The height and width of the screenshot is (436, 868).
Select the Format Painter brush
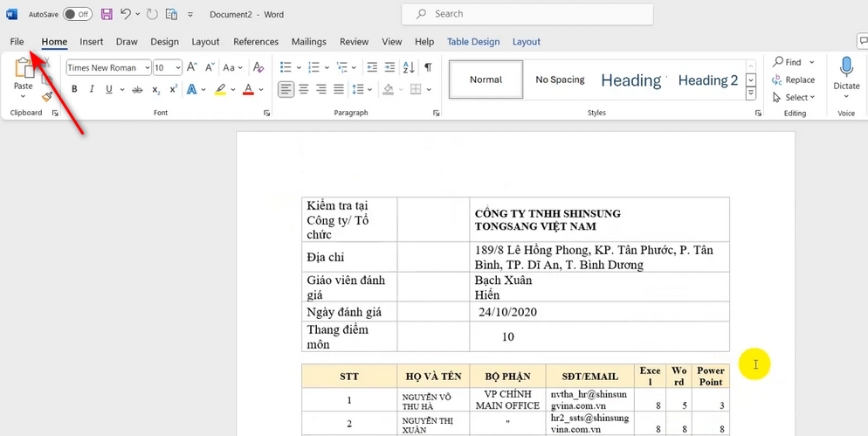click(47, 96)
